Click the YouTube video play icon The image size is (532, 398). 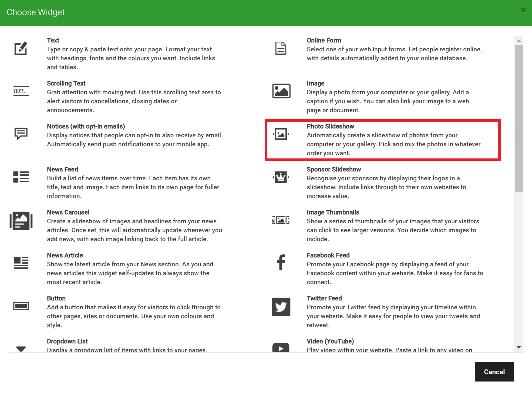[281, 348]
